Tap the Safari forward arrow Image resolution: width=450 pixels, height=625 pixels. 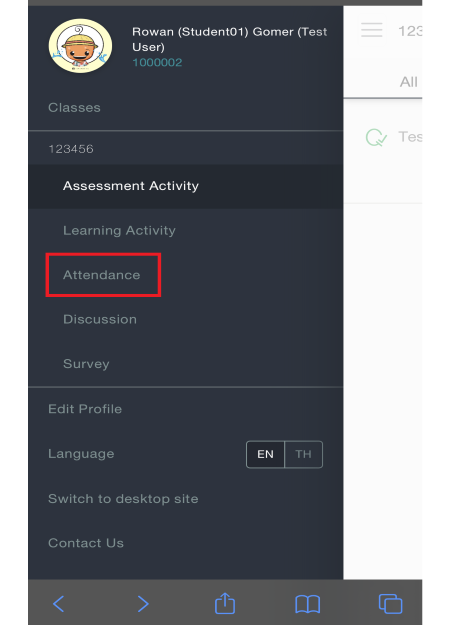(x=143, y=603)
